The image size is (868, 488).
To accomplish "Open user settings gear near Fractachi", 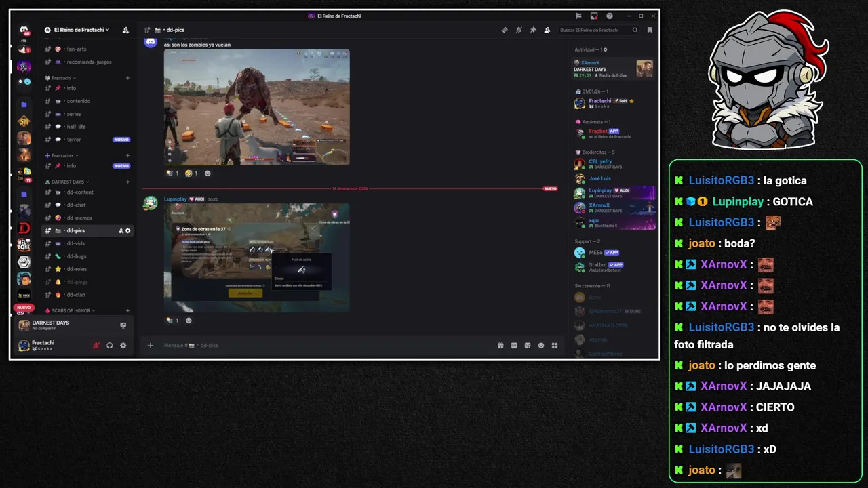I will 123,346.
